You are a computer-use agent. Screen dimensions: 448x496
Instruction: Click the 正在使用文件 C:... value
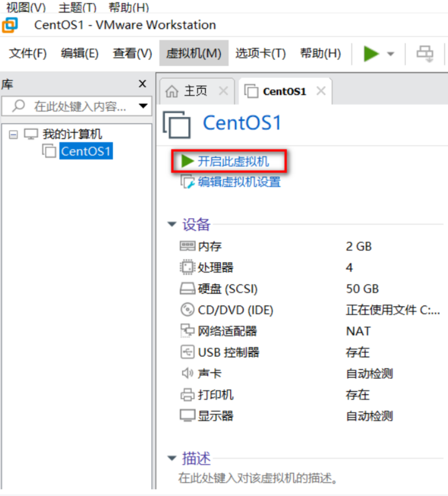pyautogui.click(x=393, y=310)
